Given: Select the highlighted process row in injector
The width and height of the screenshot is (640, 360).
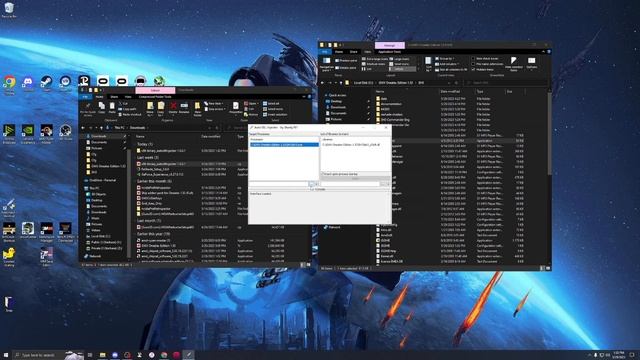Looking at the screenshot, I should [284, 144].
